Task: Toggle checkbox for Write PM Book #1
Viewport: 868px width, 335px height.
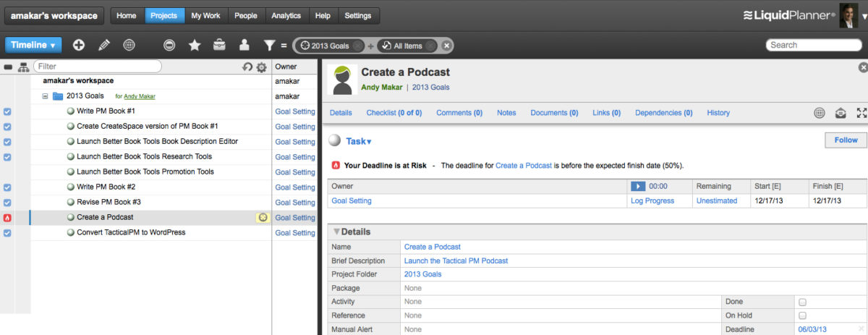Action: [7, 111]
